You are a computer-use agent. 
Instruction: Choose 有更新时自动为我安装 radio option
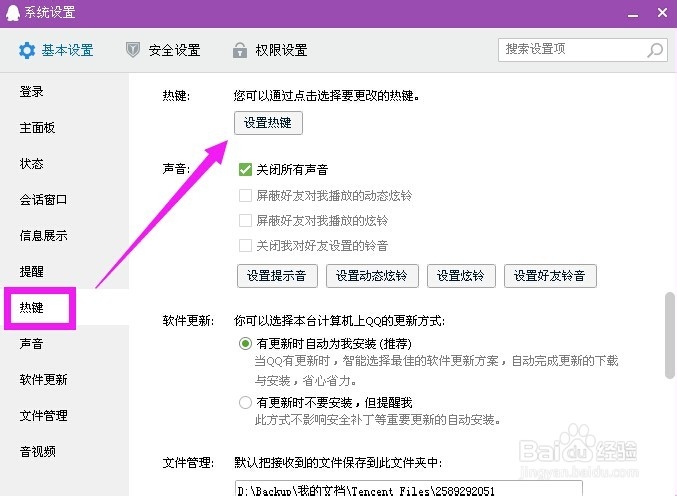point(245,344)
